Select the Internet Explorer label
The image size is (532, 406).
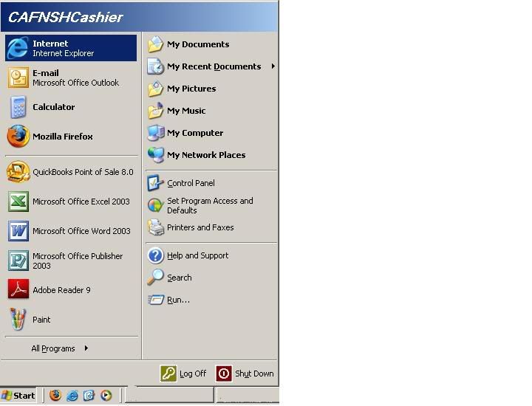[63, 53]
